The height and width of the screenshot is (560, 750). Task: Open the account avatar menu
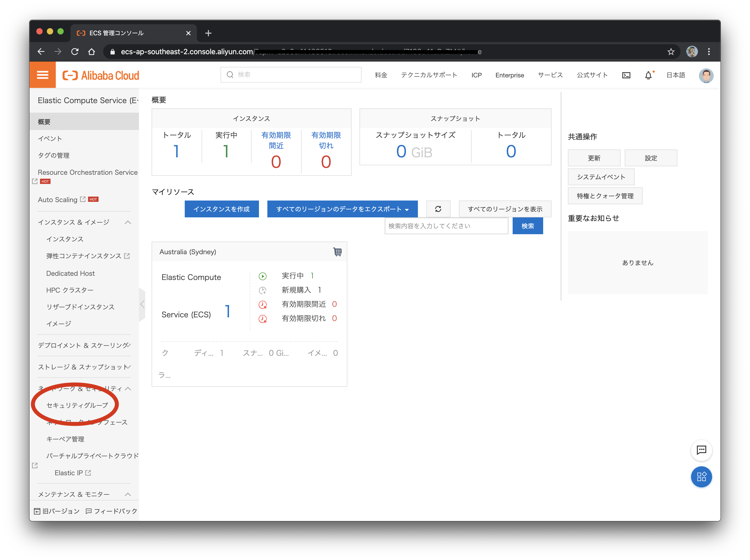706,75
